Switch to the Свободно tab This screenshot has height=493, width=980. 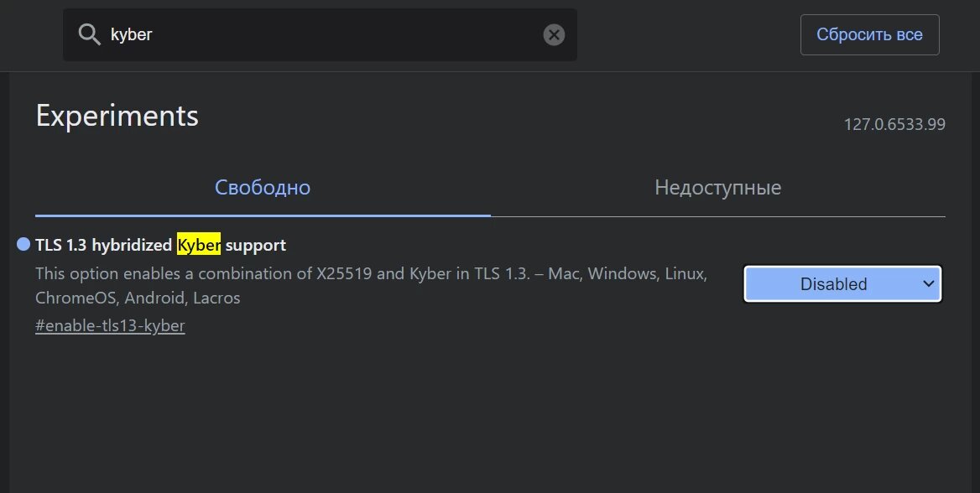pyautogui.click(x=263, y=188)
